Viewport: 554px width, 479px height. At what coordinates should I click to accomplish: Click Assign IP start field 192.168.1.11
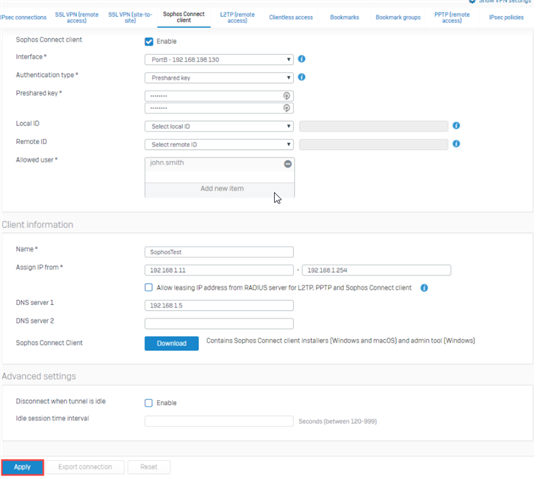tap(219, 270)
